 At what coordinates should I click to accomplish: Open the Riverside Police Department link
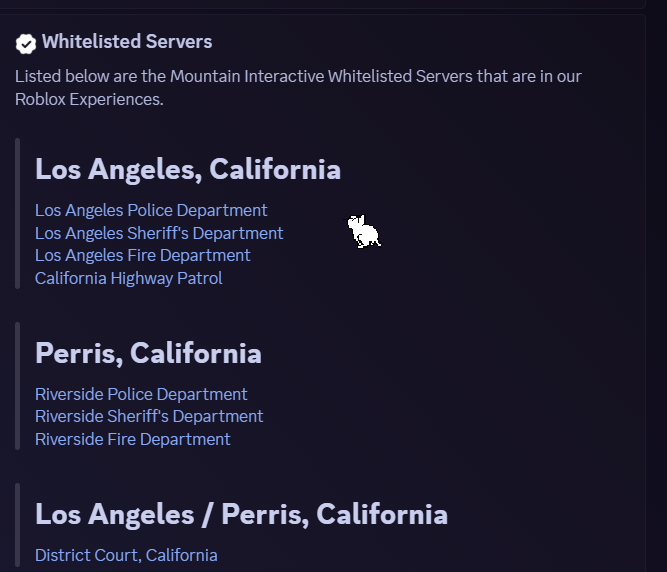click(x=141, y=394)
